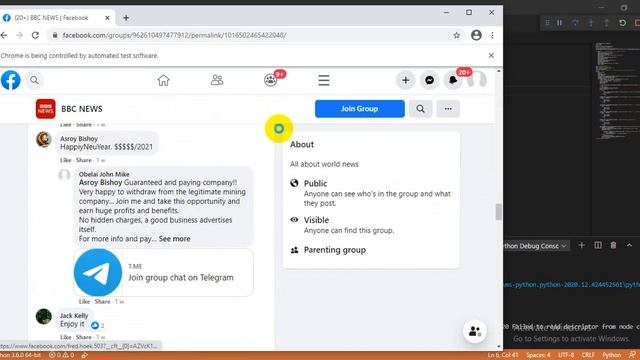Open the new message floating button
This screenshot has height=360, width=640.
coord(475,331)
